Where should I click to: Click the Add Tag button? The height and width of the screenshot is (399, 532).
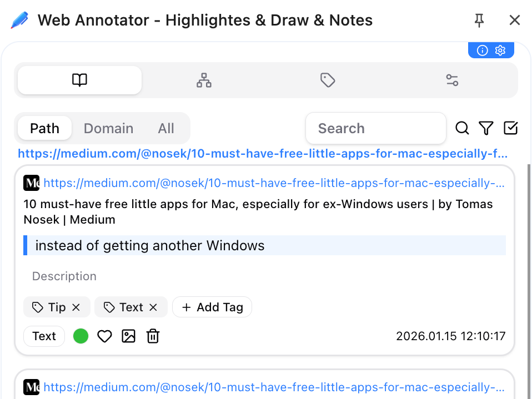point(212,307)
